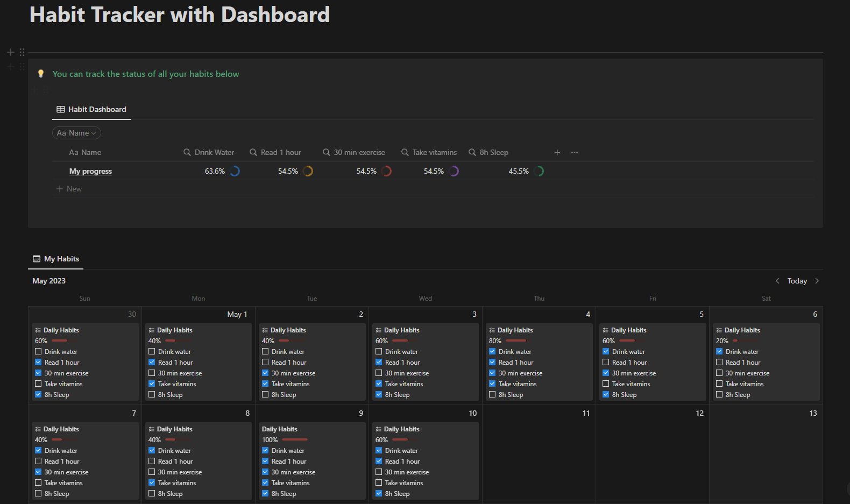Click 30 min exercise progress ring

coord(387,171)
